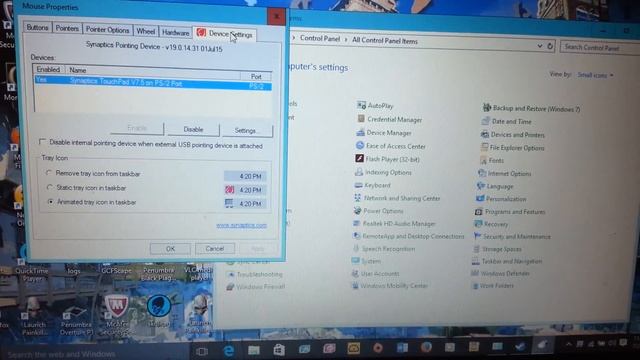The height and width of the screenshot is (360, 640).
Task: Open Flash Player (32-bit) item
Action: click(x=387, y=159)
